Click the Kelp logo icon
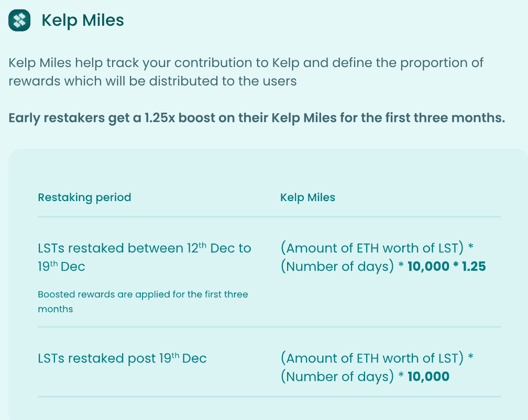Image resolution: width=528 pixels, height=420 pixels. 19,20
